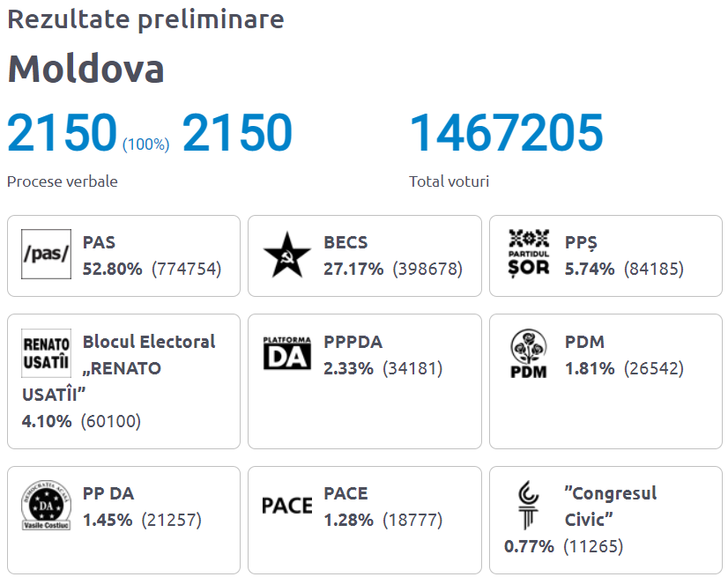Click the Congresul Civic torch logo

pyautogui.click(x=528, y=505)
